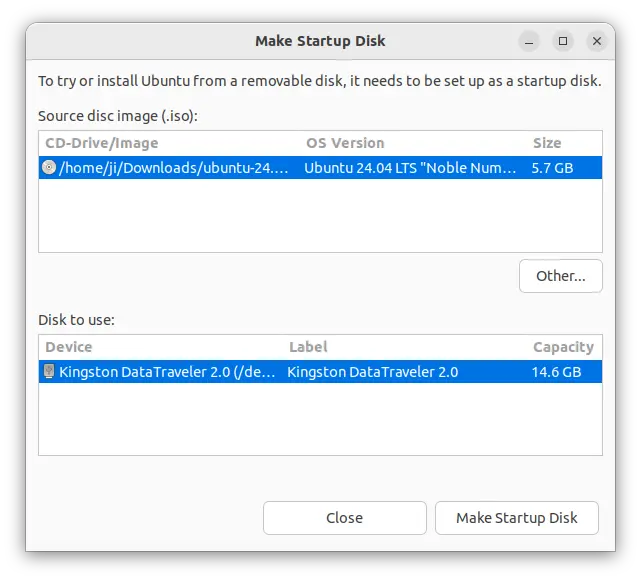This screenshot has width=641, height=580.
Task: Click the Ubuntu 24.04 LTS version cell
Action: [411, 168]
